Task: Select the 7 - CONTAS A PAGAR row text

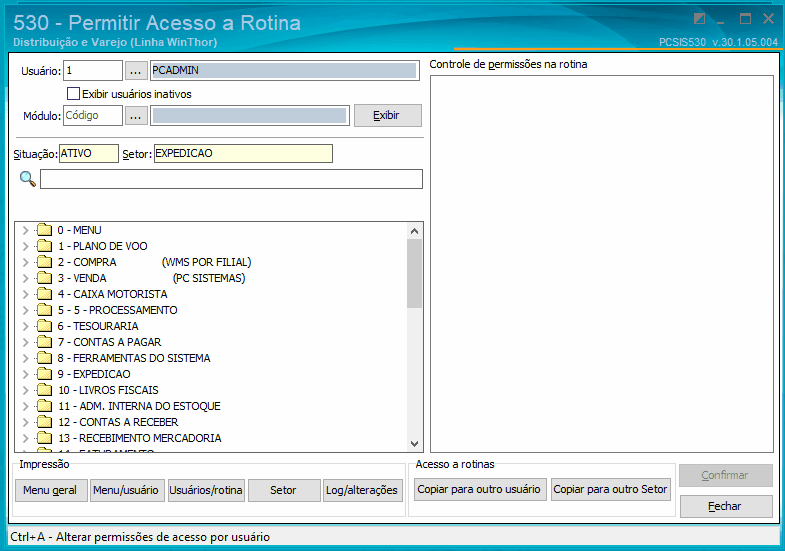Action: click(x=110, y=342)
